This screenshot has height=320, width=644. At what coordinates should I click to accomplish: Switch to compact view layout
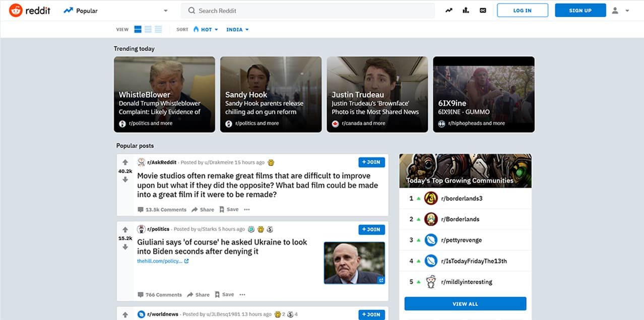(x=158, y=29)
